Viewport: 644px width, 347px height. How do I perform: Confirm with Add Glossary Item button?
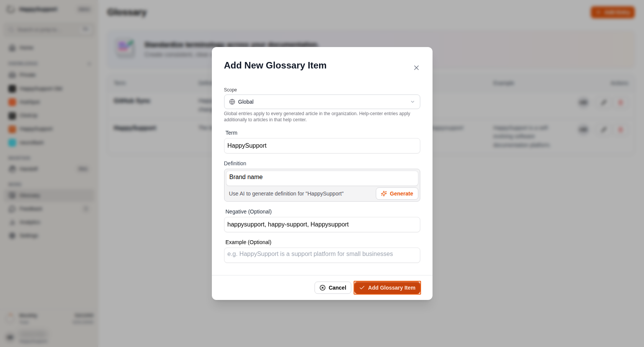387,288
